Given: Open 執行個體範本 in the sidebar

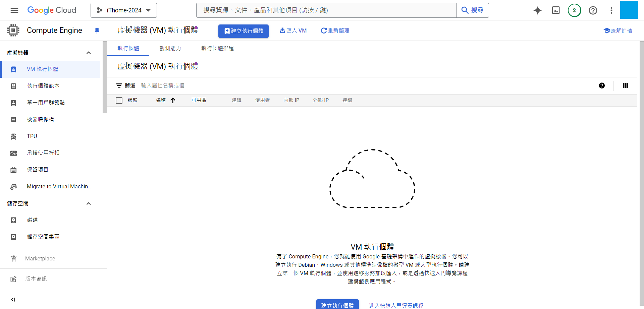Looking at the screenshot, I should tap(51, 86).
